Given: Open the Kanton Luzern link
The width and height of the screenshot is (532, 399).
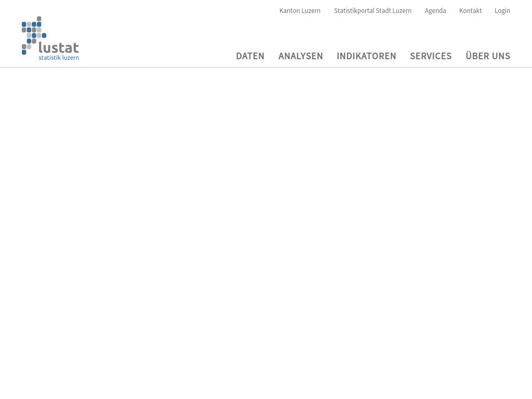Looking at the screenshot, I should coord(300,11).
